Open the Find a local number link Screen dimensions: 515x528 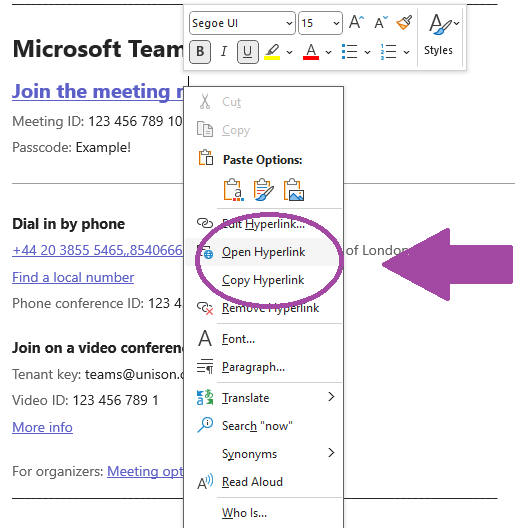click(x=73, y=277)
